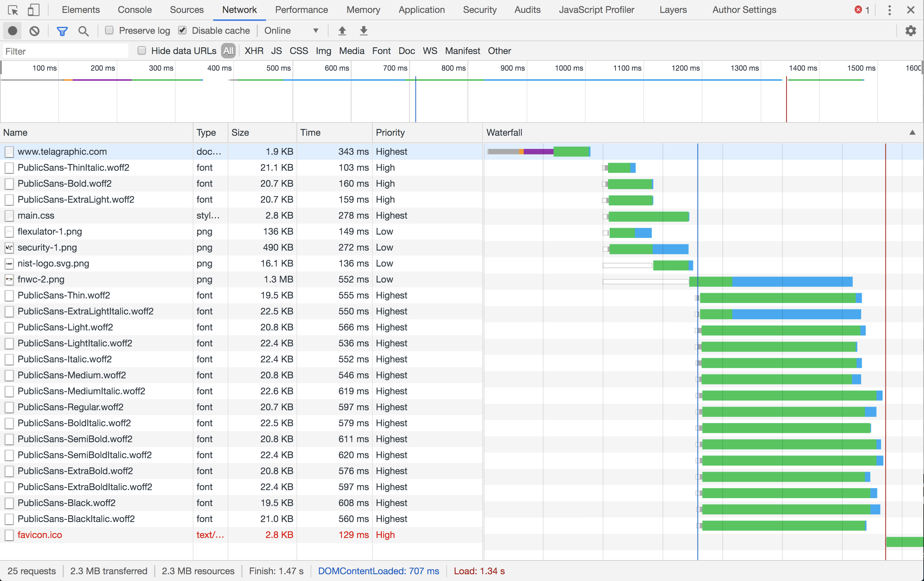Filter requests by Img type
This screenshot has height=581, width=924.
324,51
